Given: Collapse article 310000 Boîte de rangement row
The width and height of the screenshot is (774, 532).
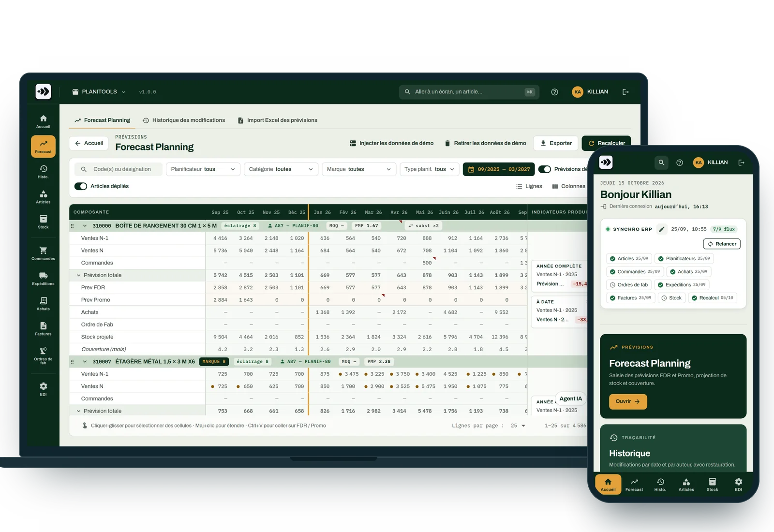Looking at the screenshot, I should (x=85, y=226).
